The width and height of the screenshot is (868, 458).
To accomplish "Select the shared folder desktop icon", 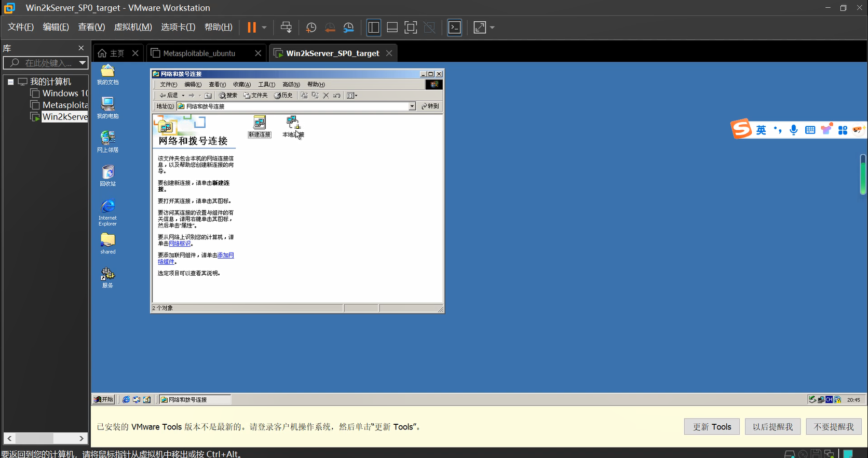I will [x=107, y=244].
